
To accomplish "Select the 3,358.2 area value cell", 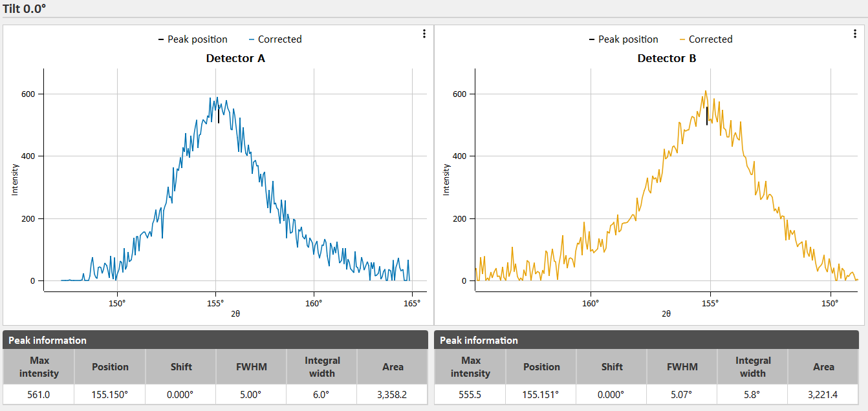I will (x=393, y=395).
